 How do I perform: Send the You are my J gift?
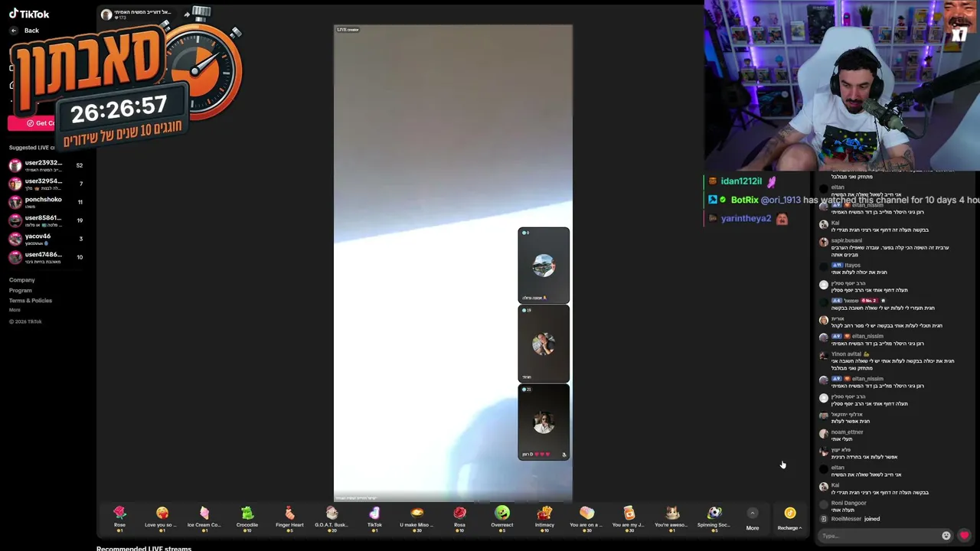click(x=629, y=518)
